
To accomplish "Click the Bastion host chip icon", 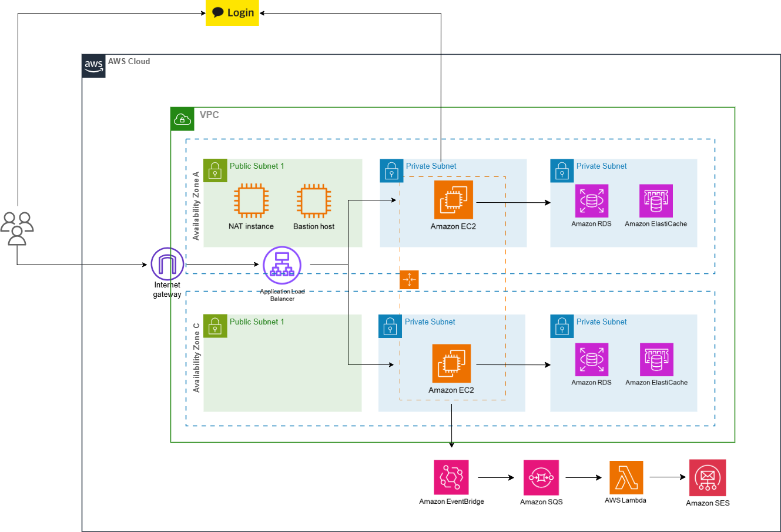I will [x=314, y=201].
